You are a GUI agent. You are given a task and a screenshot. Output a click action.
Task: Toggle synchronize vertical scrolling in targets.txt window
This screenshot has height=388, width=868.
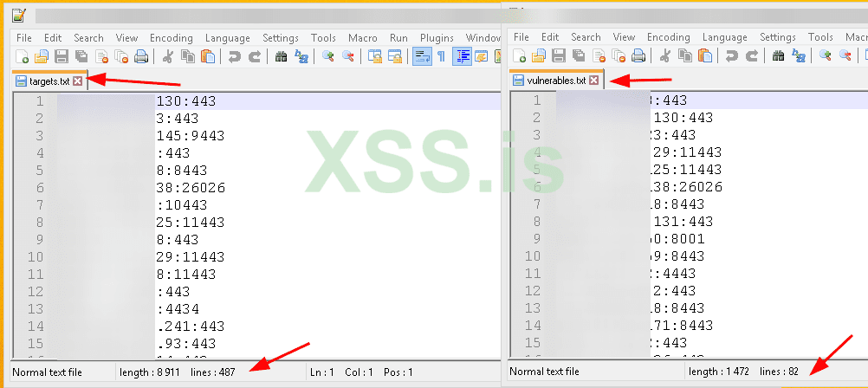(x=375, y=56)
